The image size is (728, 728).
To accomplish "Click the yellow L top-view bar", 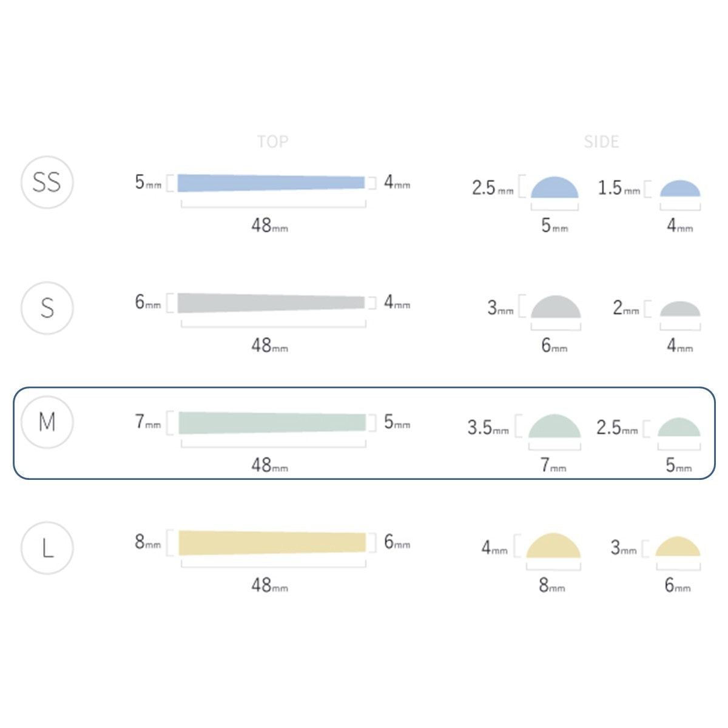I will click(272, 542).
